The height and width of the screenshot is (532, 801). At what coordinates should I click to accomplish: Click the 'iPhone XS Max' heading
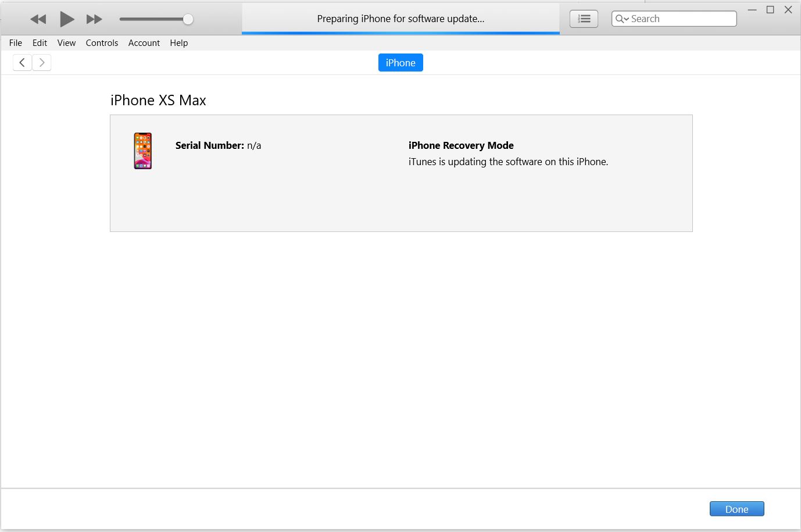[x=158, y=101]
